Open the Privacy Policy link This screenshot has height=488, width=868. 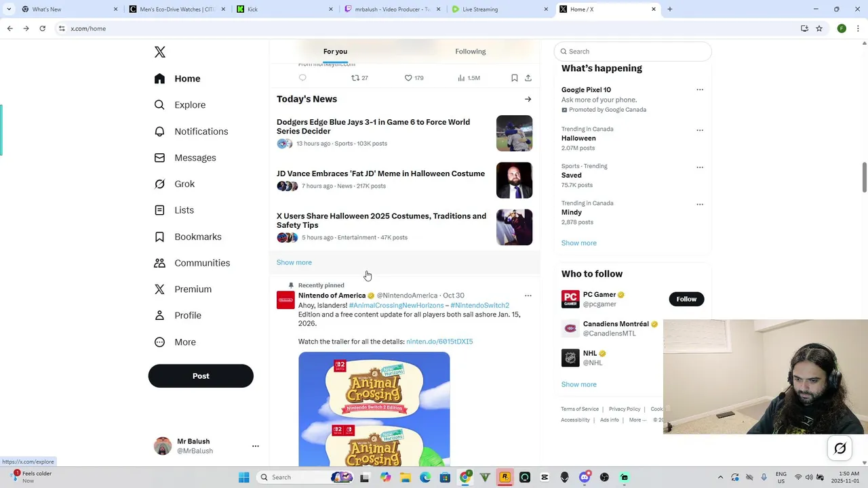coord(625,409)
